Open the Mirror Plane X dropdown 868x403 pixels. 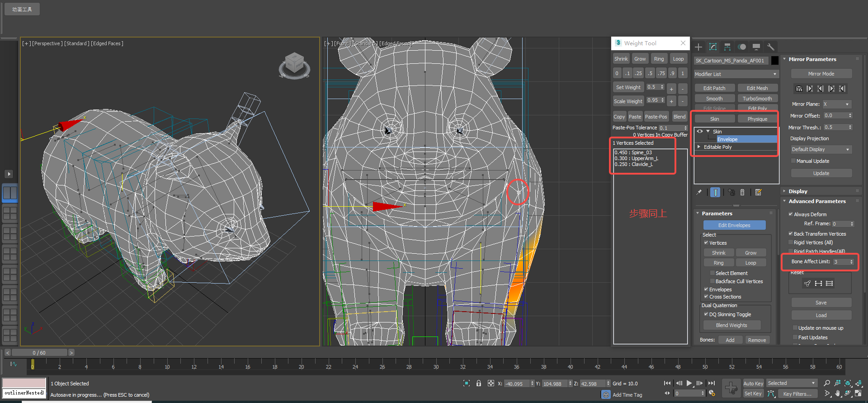coord(837,104)
